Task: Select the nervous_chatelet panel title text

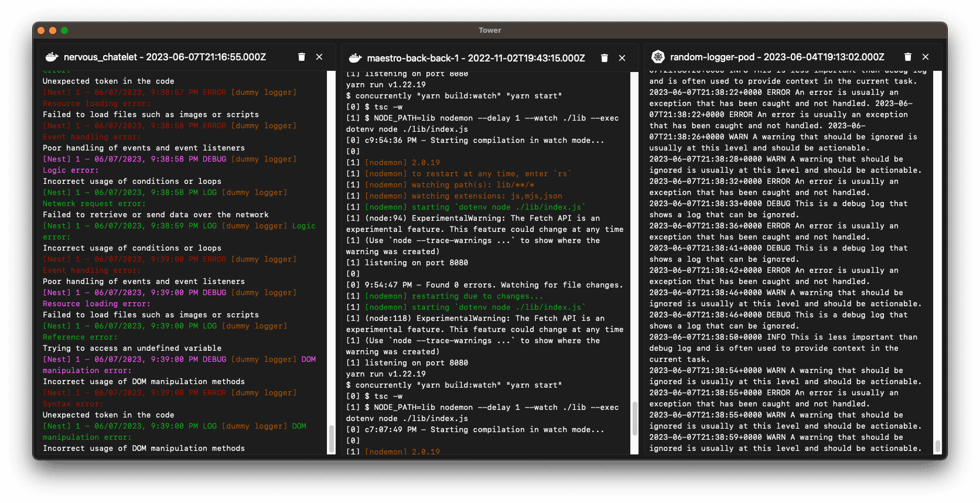Action: pyautogui.click(x=165, y=57)
